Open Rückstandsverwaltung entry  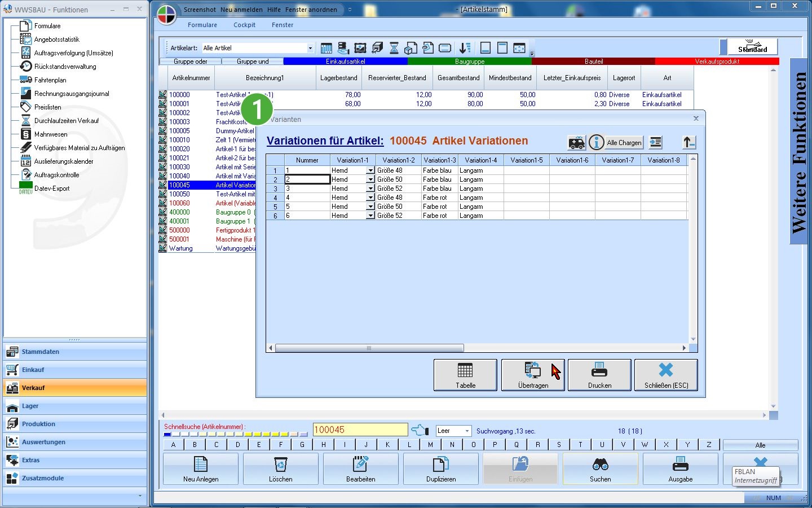click(65, 67)
